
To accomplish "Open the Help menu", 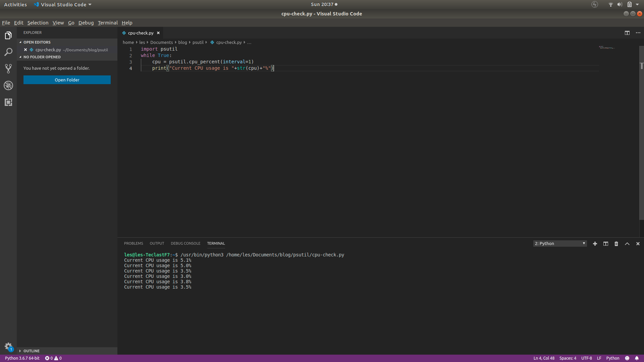I will (x=127, y=23).
